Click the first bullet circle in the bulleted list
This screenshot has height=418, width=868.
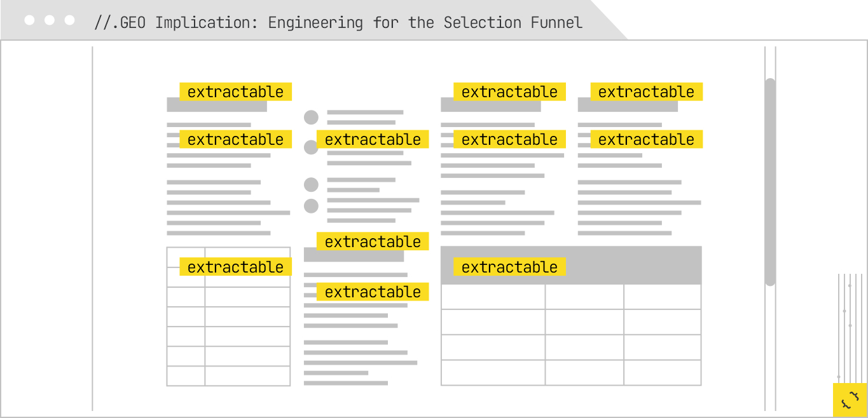click(311, 118)
